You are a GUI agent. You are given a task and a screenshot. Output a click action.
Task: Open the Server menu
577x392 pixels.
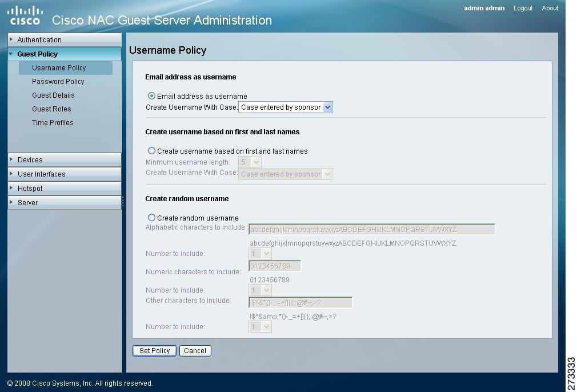(x=65, y=203)
